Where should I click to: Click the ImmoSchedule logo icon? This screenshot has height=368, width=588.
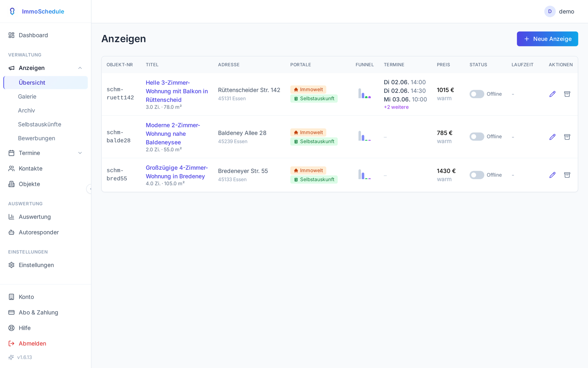[12, 11]
